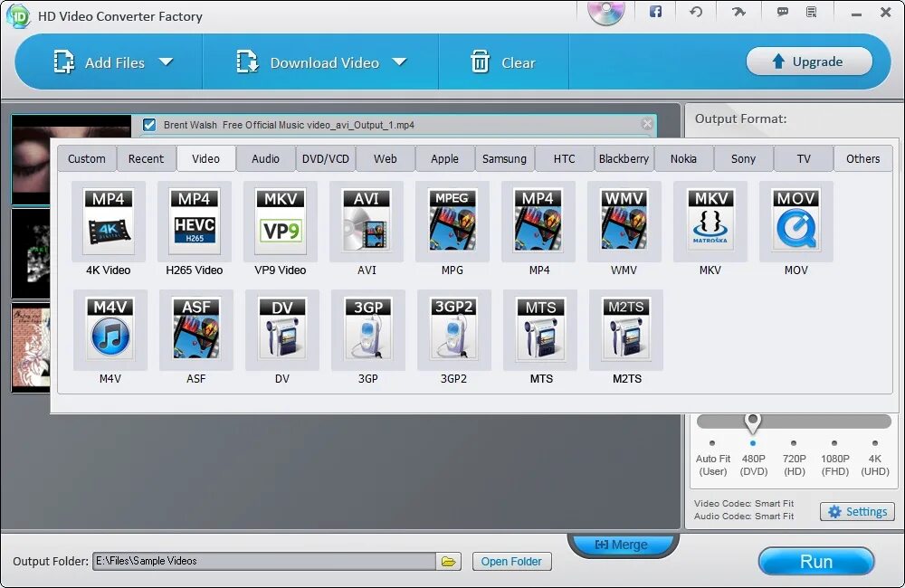Screen dimensions: 905x588
Task: Minimize the HD Video Converter Factory window
Action: point(856,13)
